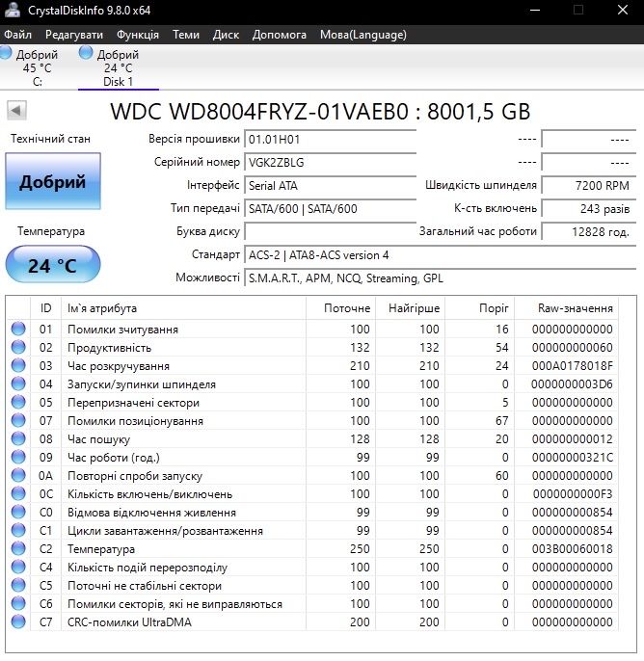Click the Serial ATA interface field
Image resolution: width=644 pixels, height=661 pixels.
[x=330, y=185]
